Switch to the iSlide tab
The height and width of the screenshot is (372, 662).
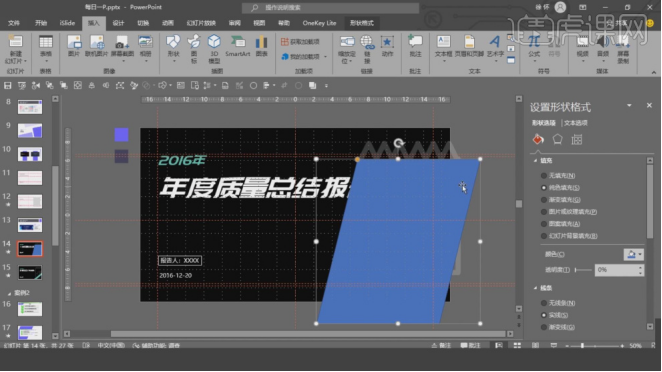67,23
